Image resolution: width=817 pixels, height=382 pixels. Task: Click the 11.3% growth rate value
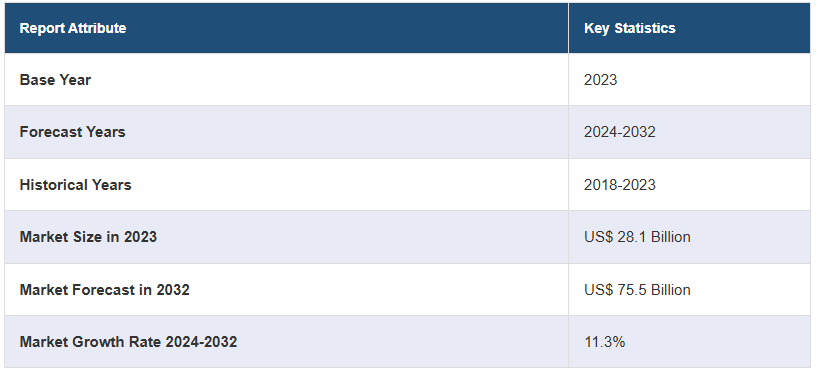[x=604, y=342]
